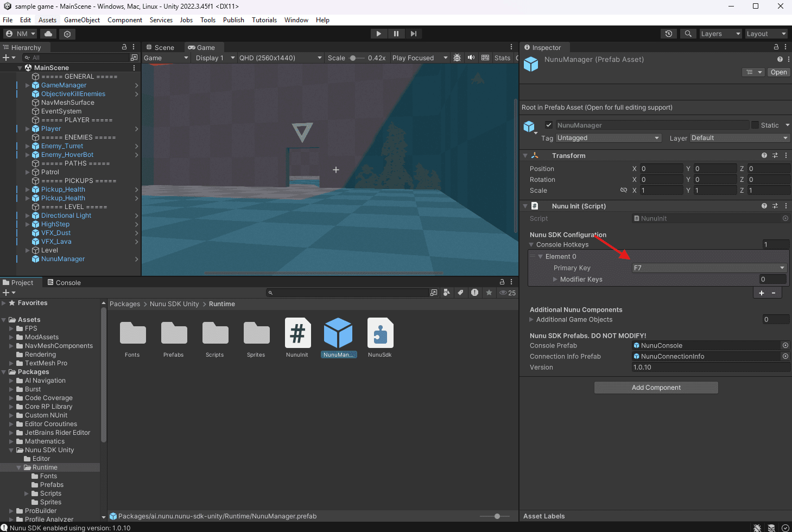Open Project search in Search window
Image resolution: width=792 pixels, height=532 pixels.
(434, 293)
